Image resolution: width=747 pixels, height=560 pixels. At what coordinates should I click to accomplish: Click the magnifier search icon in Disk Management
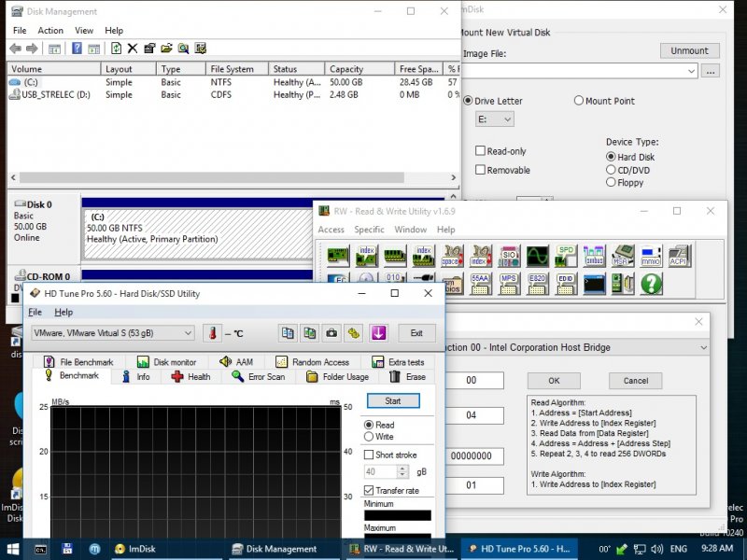[183, 49]
